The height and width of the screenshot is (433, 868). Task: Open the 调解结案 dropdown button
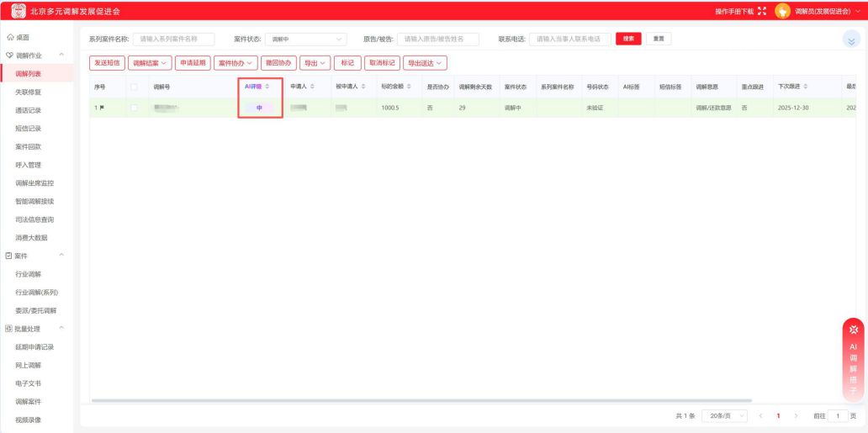pos(150,63)
